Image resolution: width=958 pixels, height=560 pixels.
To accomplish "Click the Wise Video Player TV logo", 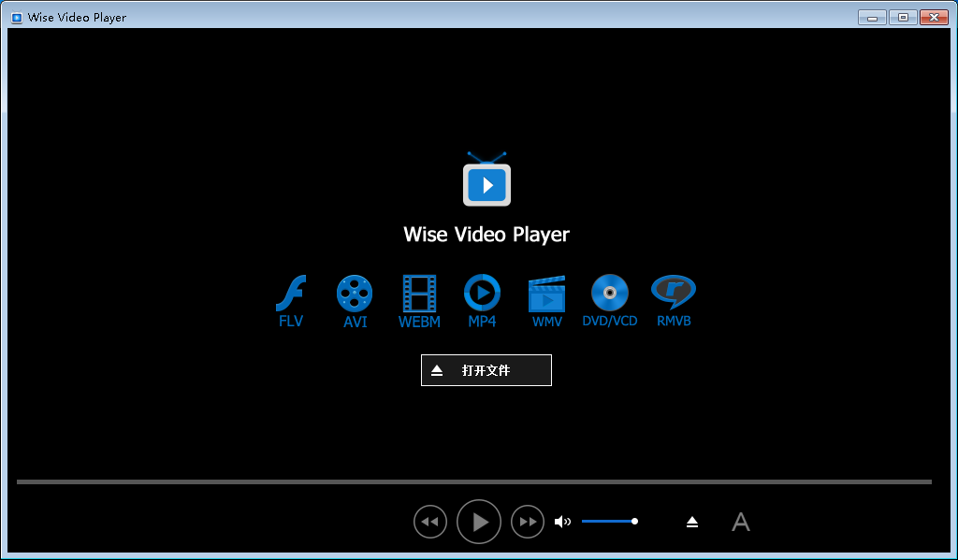I will 486,179.
